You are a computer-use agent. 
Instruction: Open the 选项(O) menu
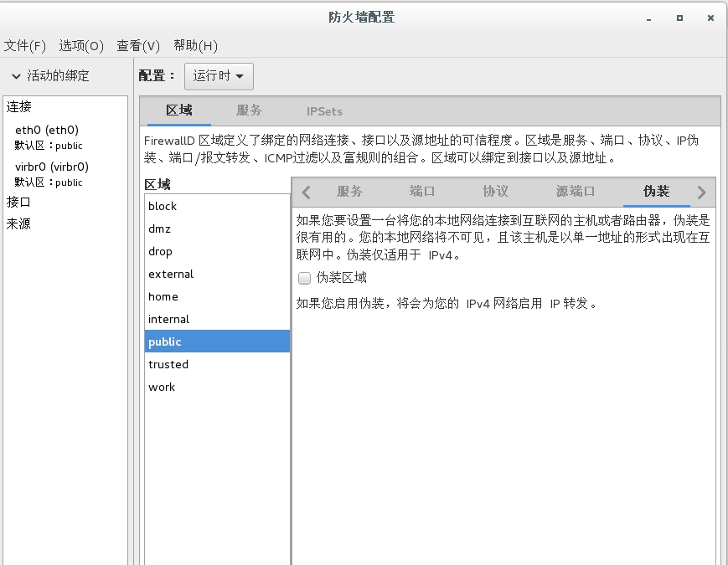[x=81, y=45]
